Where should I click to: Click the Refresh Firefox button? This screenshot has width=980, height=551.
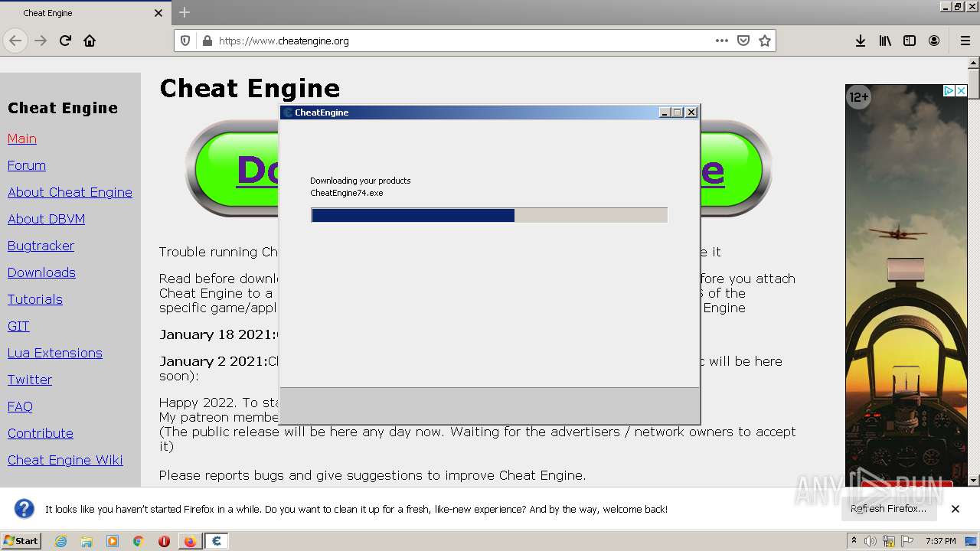coord(888,508)
